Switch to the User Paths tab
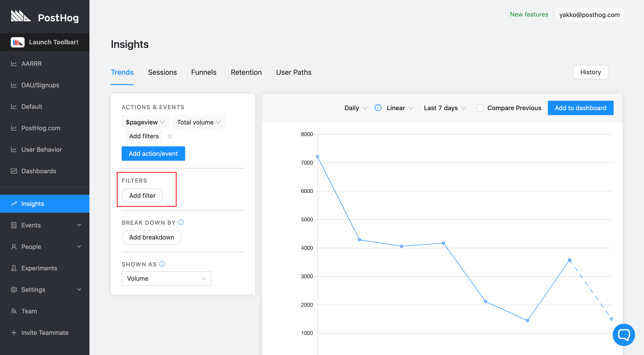The height and width of the screenshot is (355, 644). point(294,72)
